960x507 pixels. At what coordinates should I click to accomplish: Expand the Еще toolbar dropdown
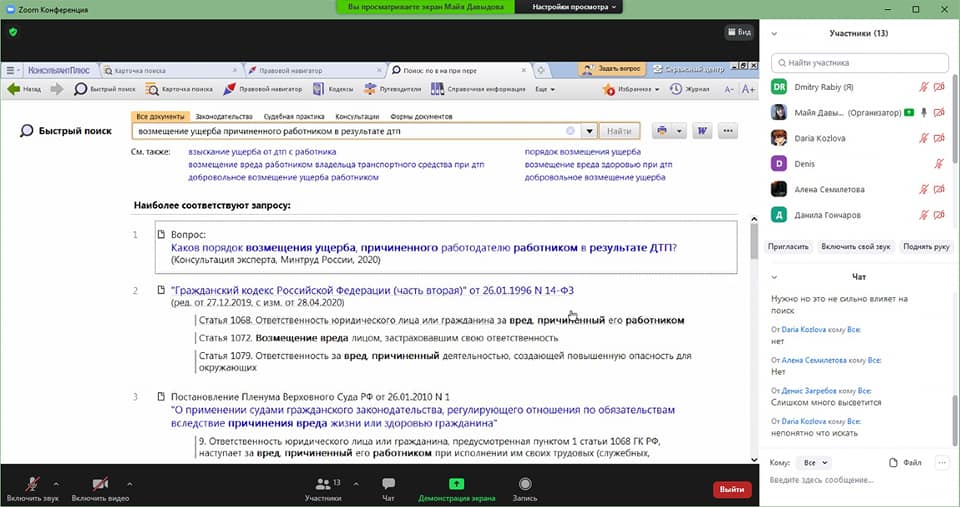tap(545, 89)
